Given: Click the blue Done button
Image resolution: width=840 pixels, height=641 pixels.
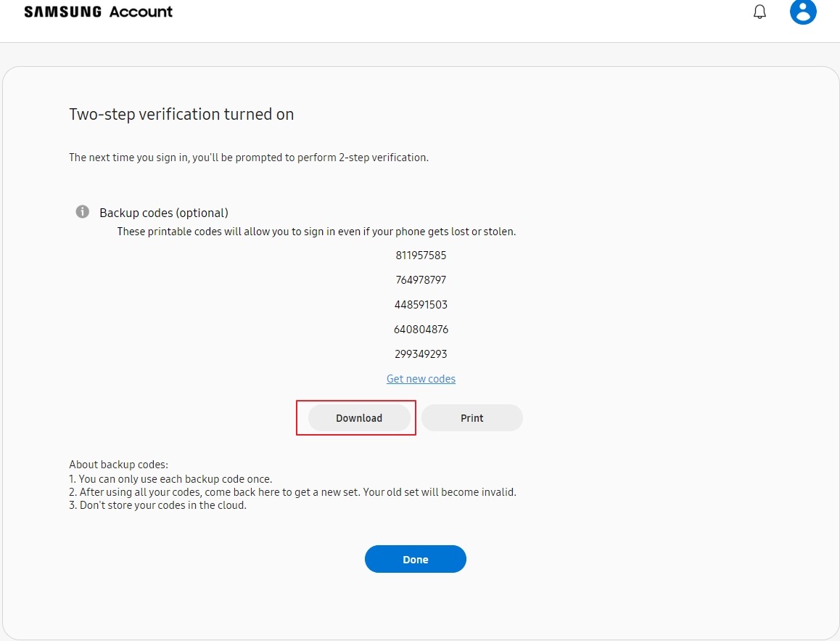Looking at the screenshot, I should click(416, 559).
